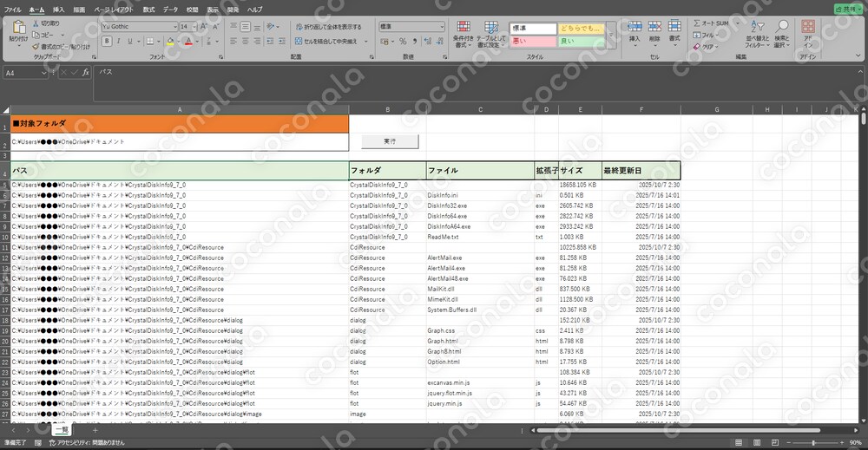Open the データ (Data) ribbon tab
This screenshot has height=450, width=868.
[x=170, y=10]
